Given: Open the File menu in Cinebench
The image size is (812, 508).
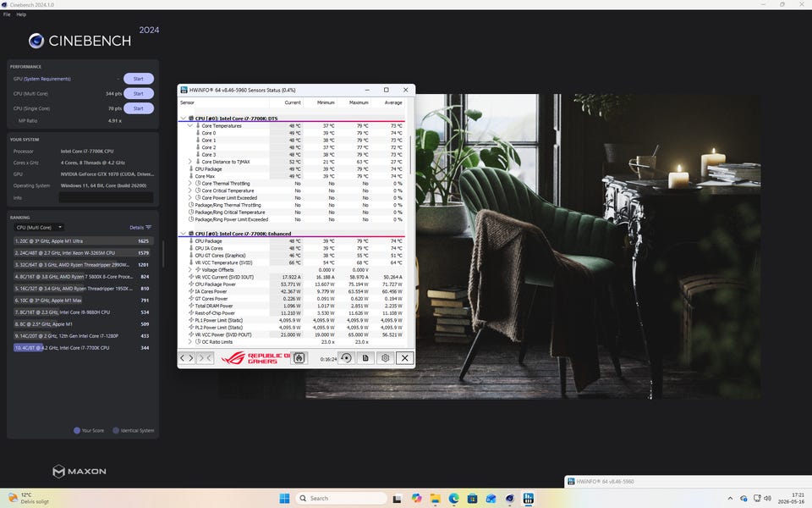Looking at the screenshot, I should click(x=7, y=14).
